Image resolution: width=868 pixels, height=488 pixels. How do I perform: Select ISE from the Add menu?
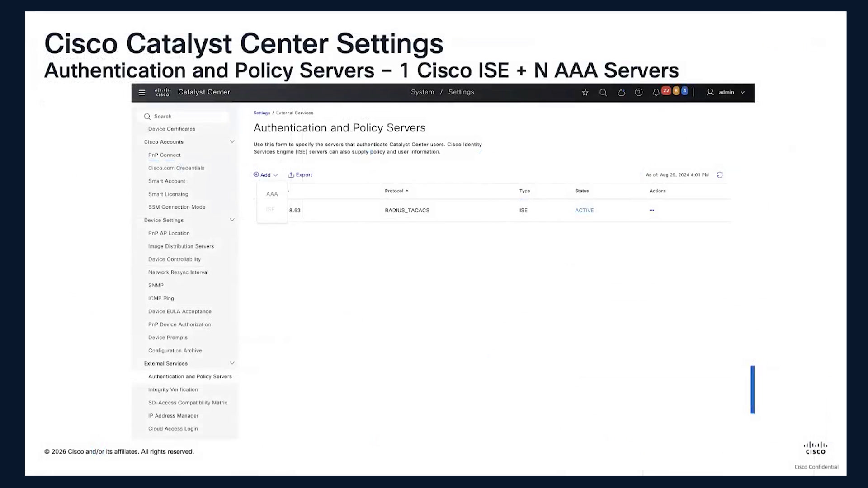(270, 209)
